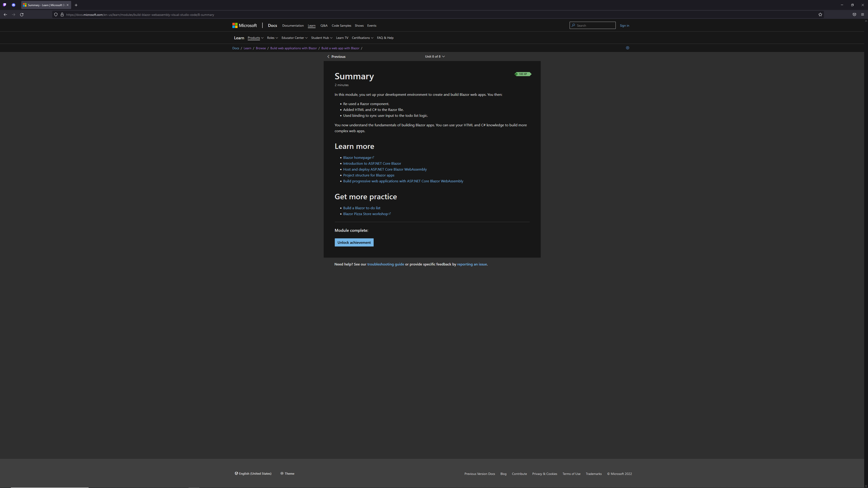
Task: Click the add-to-collection plus circle icon
Action: tap(627, 48)
